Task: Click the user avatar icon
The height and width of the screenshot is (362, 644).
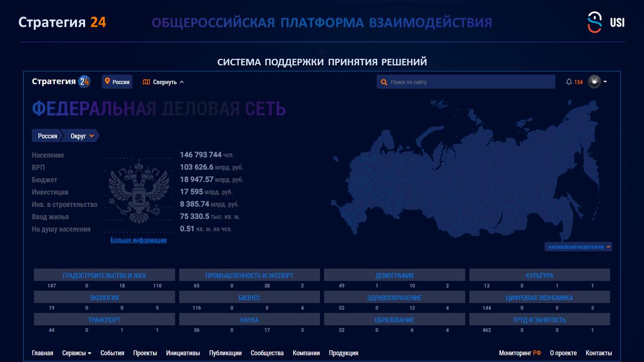Action: pyautogui.click(x=594, y=82)
